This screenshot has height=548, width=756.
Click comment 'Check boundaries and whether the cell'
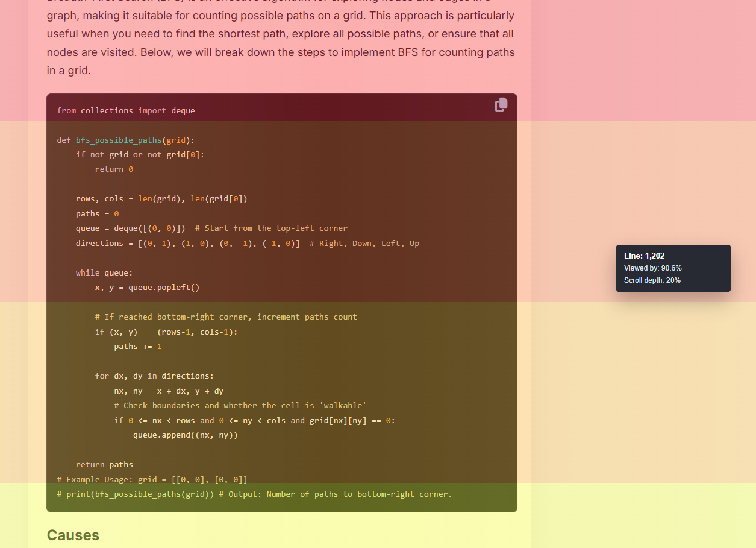pos(240,406)
